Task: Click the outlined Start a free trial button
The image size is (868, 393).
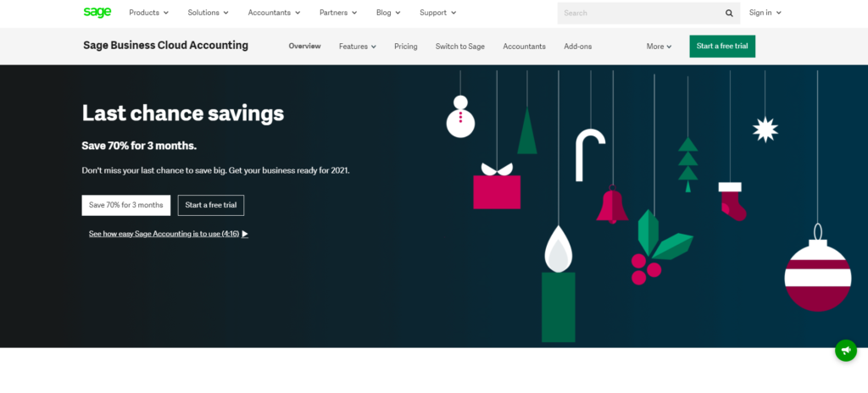Action: 211,205
